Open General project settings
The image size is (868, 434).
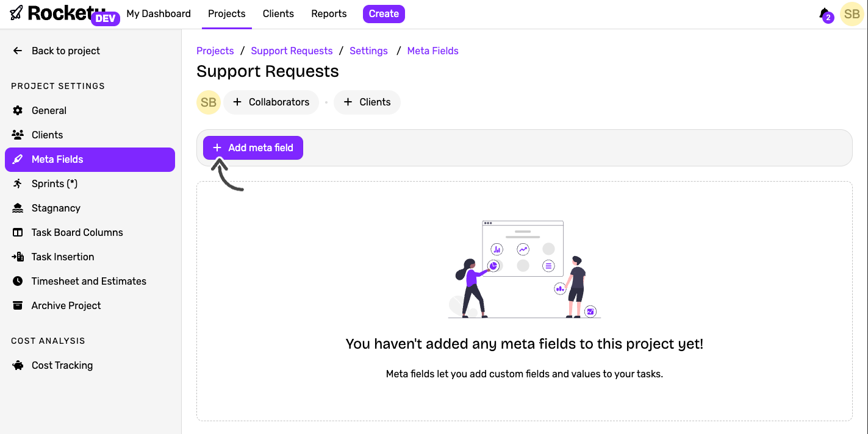point(90,110)
